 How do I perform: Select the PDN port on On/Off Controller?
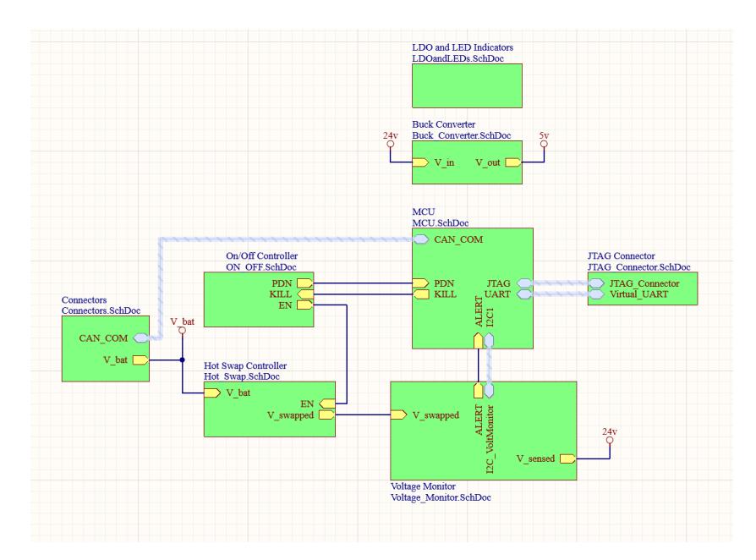coord(304,283)
